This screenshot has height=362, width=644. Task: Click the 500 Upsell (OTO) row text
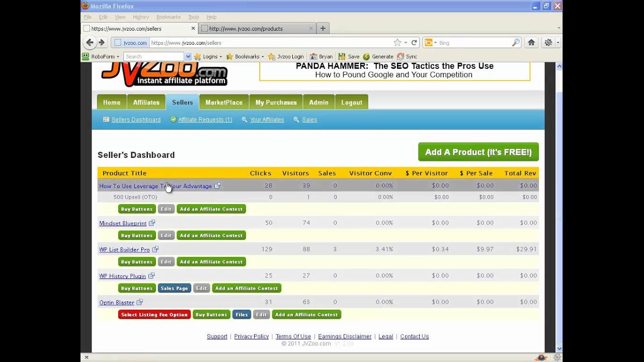[x=135, y=197]
